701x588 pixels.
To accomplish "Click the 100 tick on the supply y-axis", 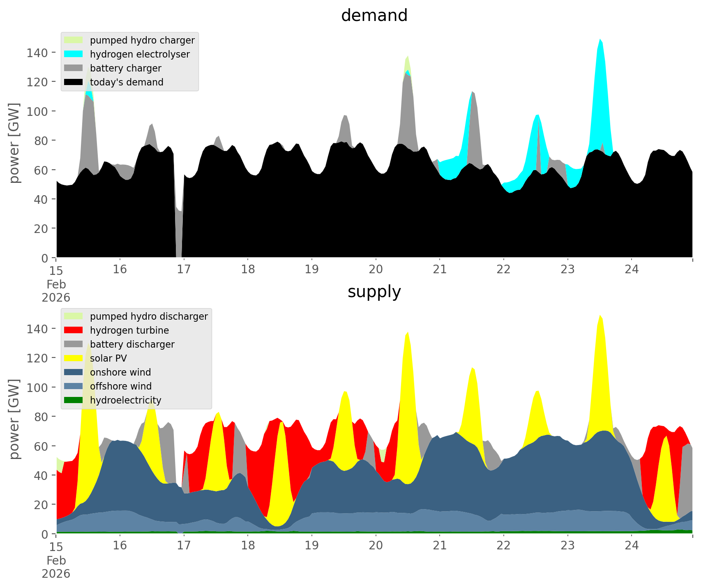I will 37,387.
